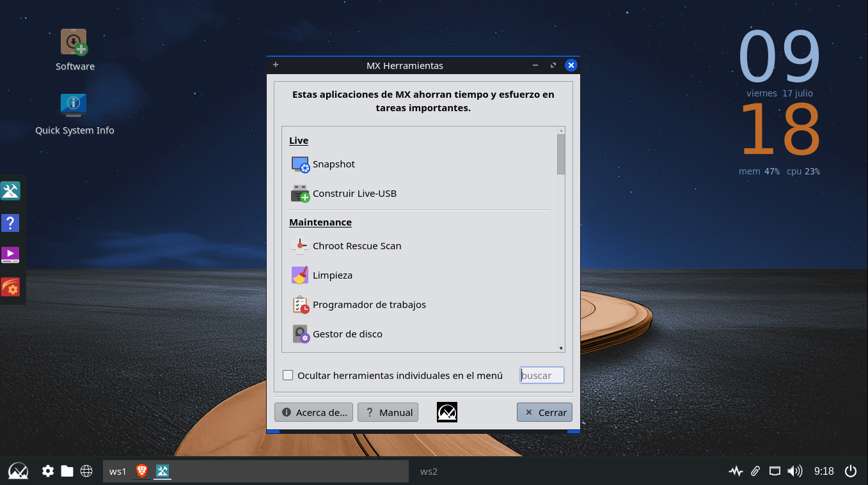Viewport: 868px width, 485px height.
Task: Launch the purple media player dock icon
Action: tap(10, 255)
